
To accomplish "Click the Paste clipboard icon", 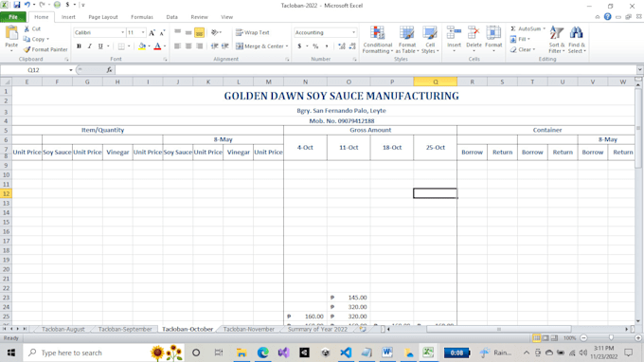I will [x=11, y=33].
